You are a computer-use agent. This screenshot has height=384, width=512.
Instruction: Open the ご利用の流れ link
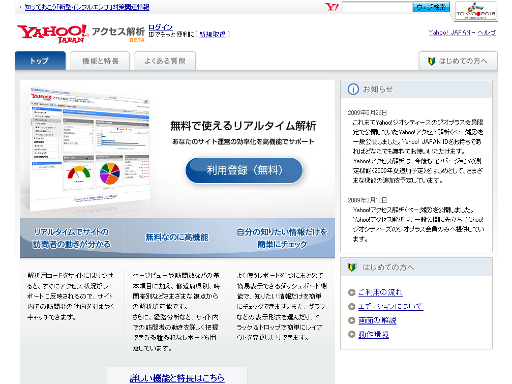[x=380, y=292]
